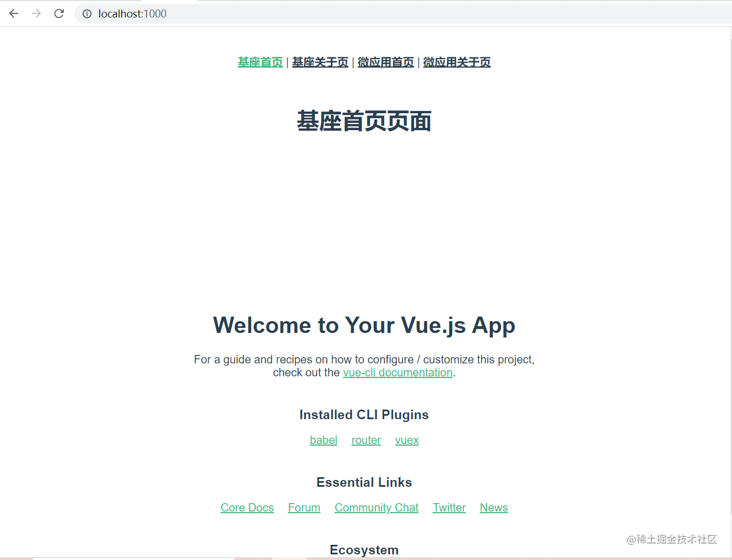The image size is (732, 560).
Task: Reload the page with refresh icon
Action: [x=59, y=14]
